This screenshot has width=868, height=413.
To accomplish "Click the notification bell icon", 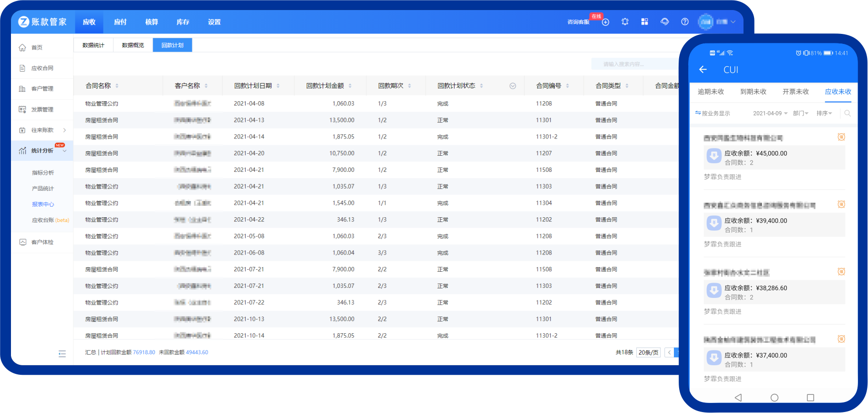I will (625, 22).
